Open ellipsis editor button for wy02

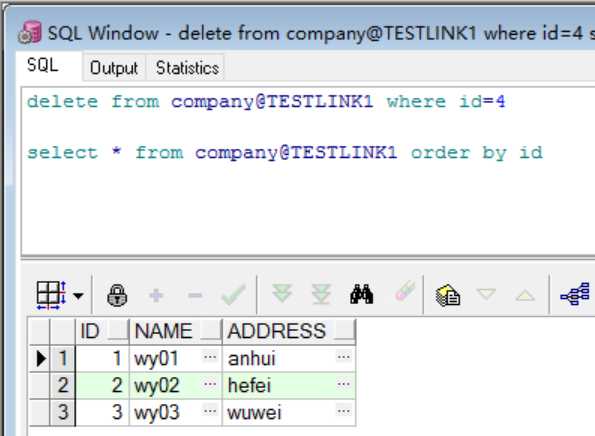coord(210,384)
